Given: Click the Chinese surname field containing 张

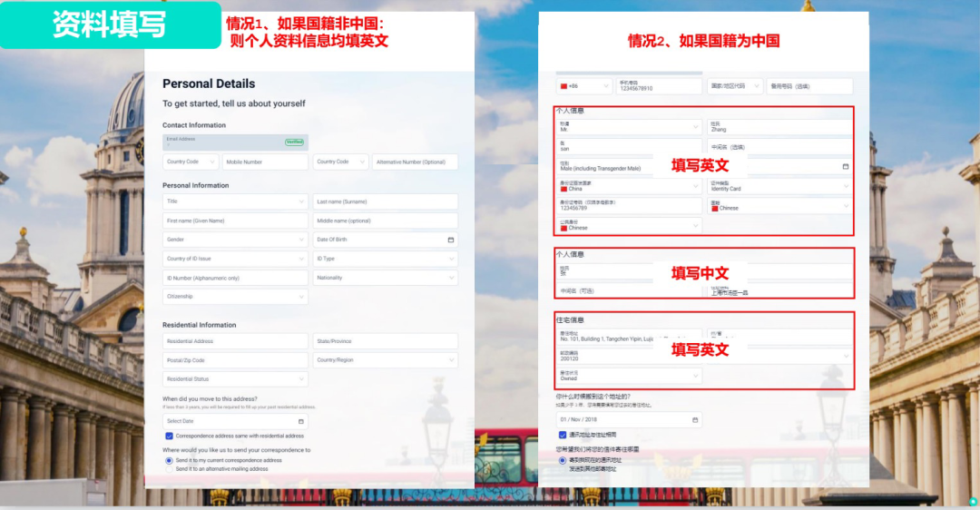Looking at the screenshot, I should (x=629, y=271).
